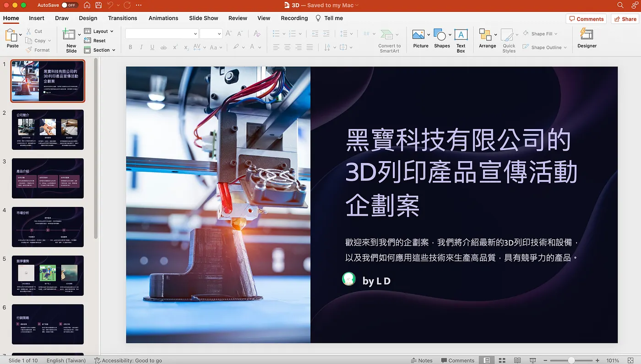641x364 pixels.
Task: Toggle strikethrough formatting
Action: click(163, 47)
